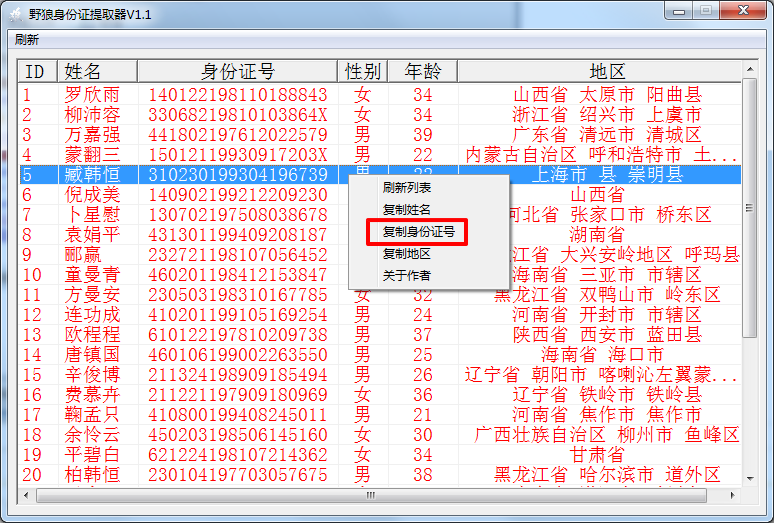Select the name 蒙翻三

coord(92,154)
